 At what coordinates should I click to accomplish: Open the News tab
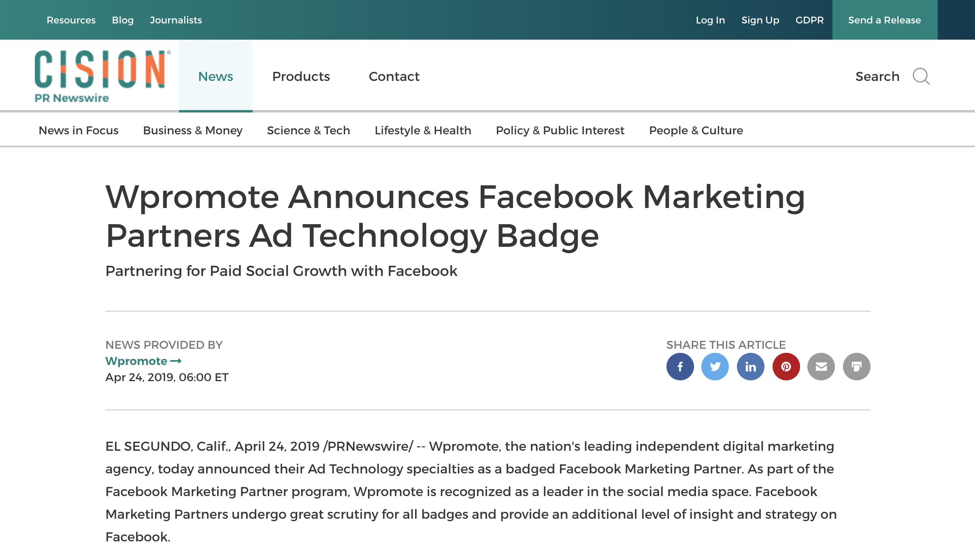216,76
